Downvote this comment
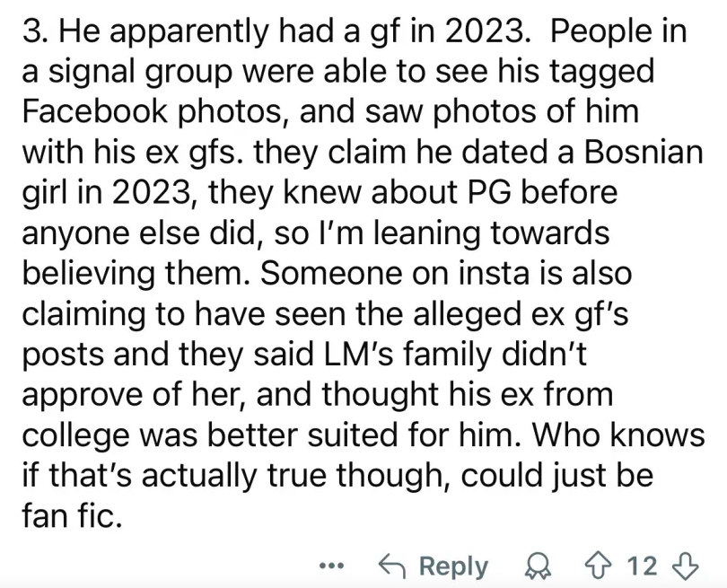This screenshot has height=588, width=727. pos(685,566)
